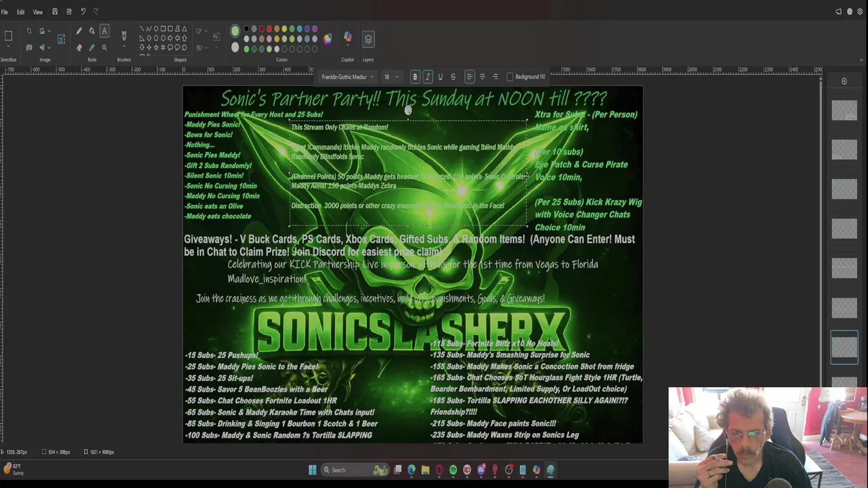Toggle Strikethrough text formatting
The image size is (868, 488).
click(453, 77)
